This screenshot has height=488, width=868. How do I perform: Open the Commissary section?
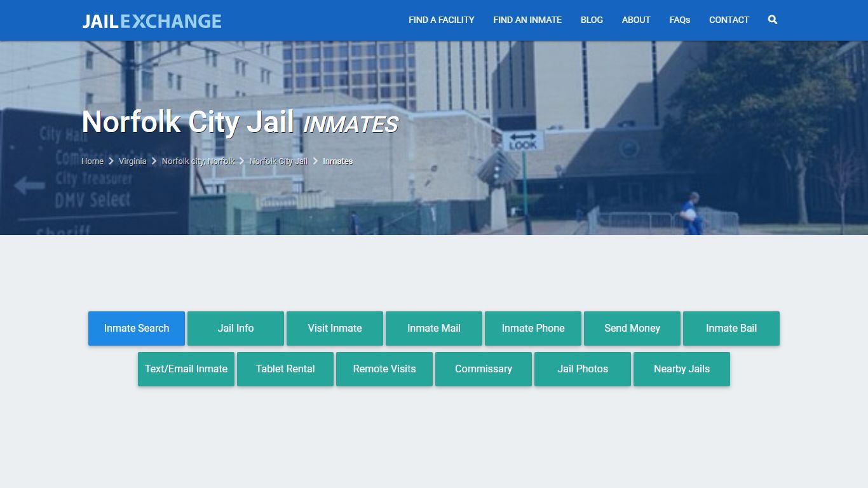(484, 369)
